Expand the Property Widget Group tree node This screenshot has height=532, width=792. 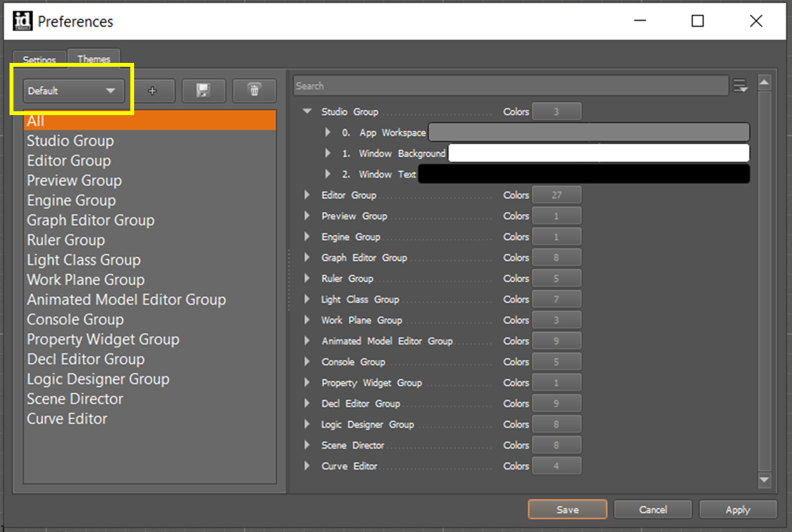307,383
